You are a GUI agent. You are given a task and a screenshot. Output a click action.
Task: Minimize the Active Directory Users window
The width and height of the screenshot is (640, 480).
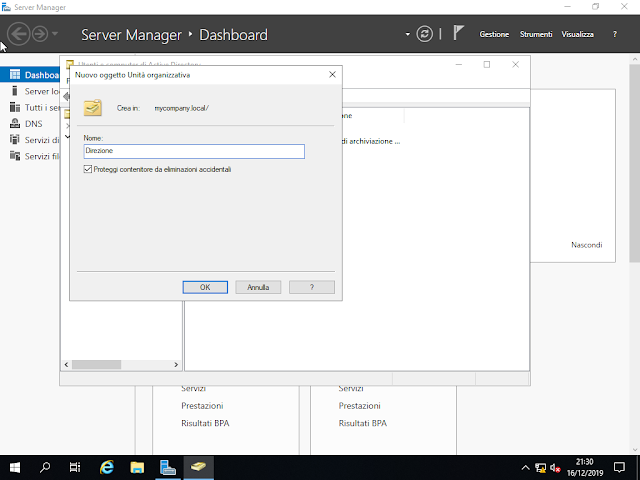pos(459,64)
